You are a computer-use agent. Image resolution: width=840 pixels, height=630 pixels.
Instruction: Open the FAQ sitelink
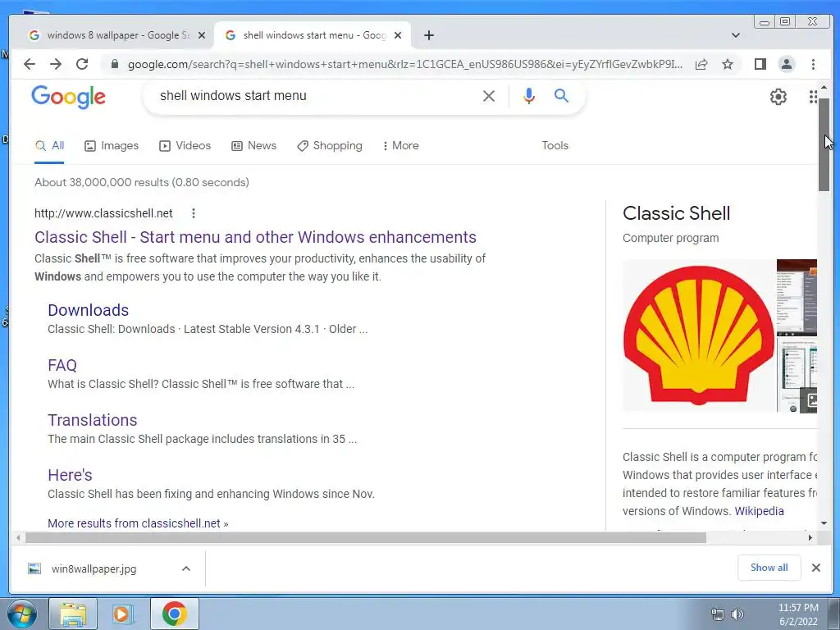click(x=62, y=365)
